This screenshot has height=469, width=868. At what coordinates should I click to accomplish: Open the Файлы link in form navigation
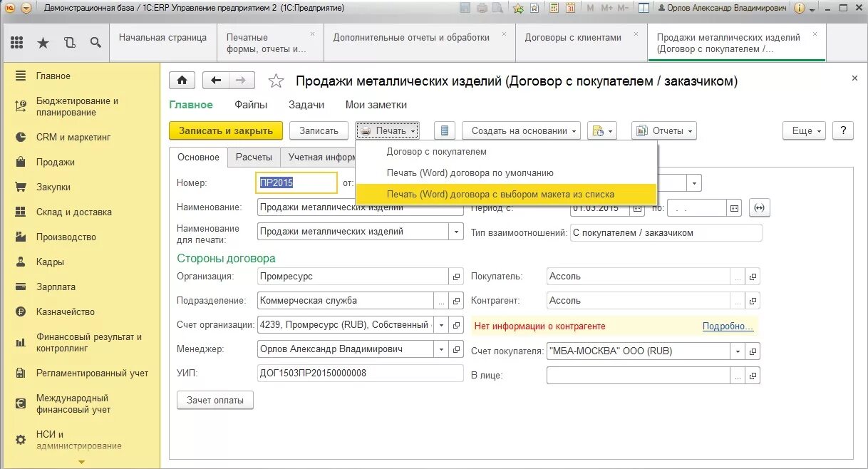tap(251, 105)
